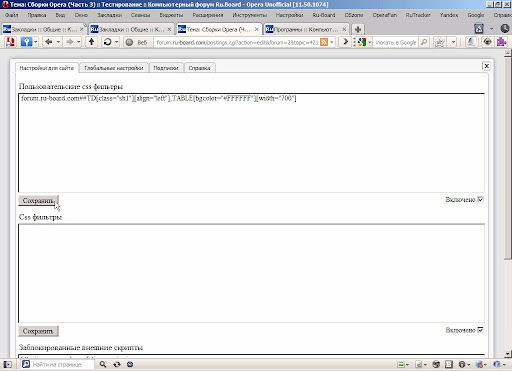
Task: Click the up arrow navigation button
Action: [x=91, y=42]
